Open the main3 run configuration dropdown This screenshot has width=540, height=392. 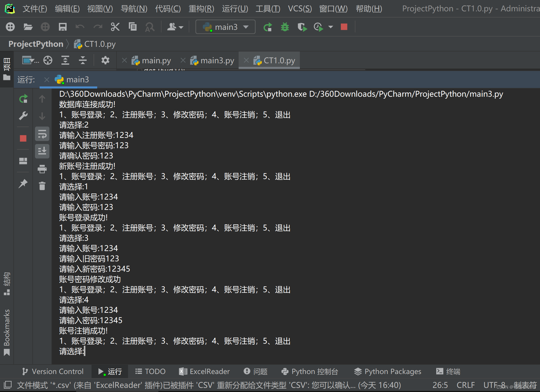[226, 27]
